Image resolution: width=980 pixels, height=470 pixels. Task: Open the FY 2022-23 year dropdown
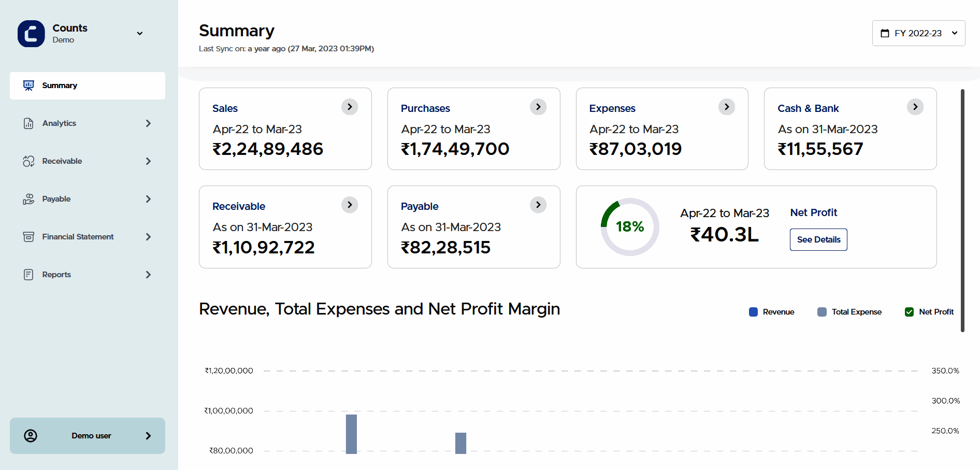click(918, 33)
